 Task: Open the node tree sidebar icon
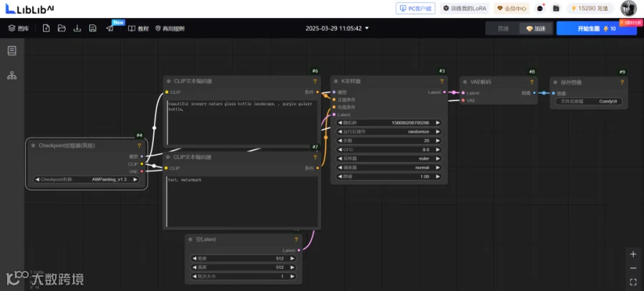(12, 75)
